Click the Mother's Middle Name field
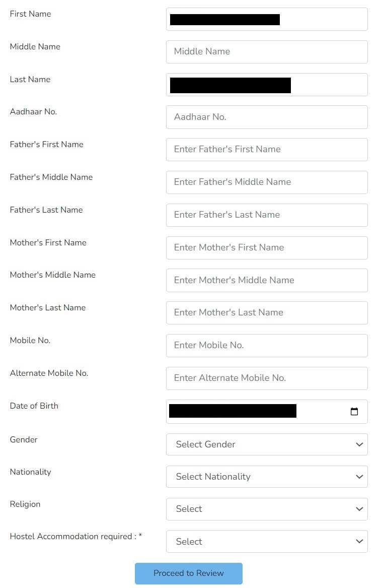This screenshot has height=588, width=383. click(x=267, y=280)
